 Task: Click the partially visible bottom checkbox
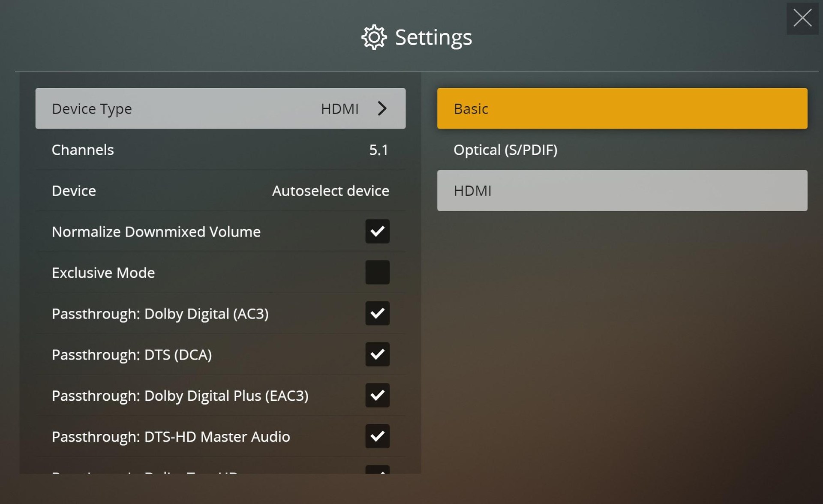377,470
